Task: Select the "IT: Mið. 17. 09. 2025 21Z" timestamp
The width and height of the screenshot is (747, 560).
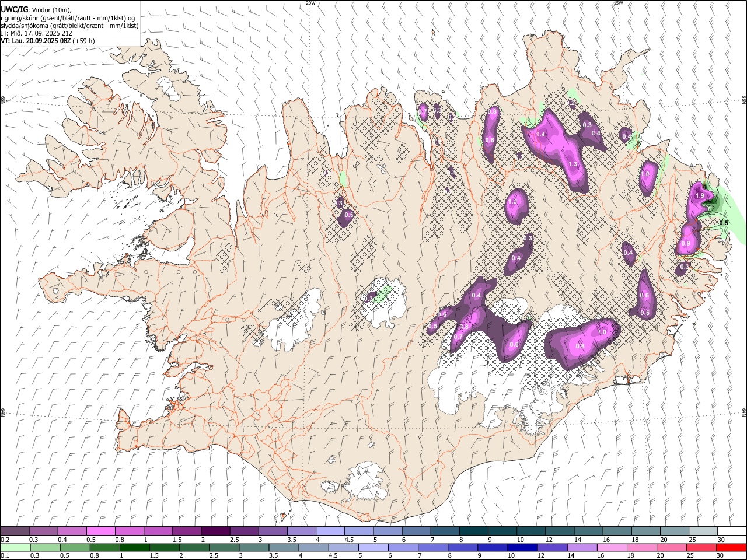Action: [36, 33]
